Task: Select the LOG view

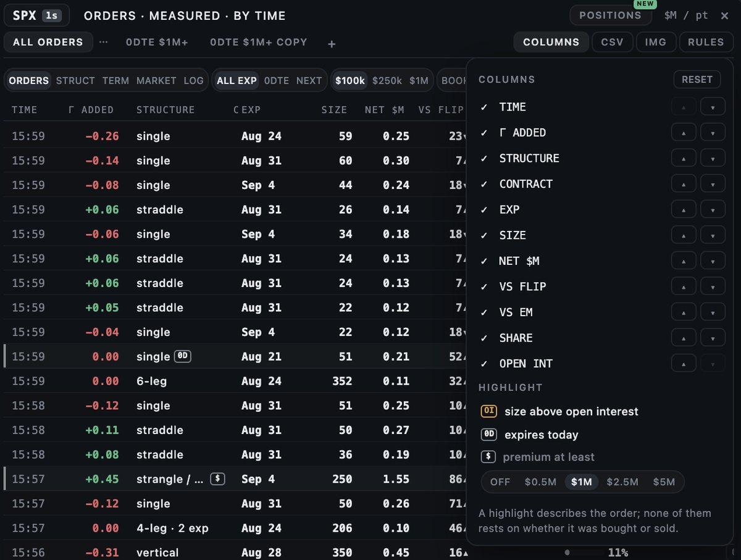Action: [x=193, y=81]
